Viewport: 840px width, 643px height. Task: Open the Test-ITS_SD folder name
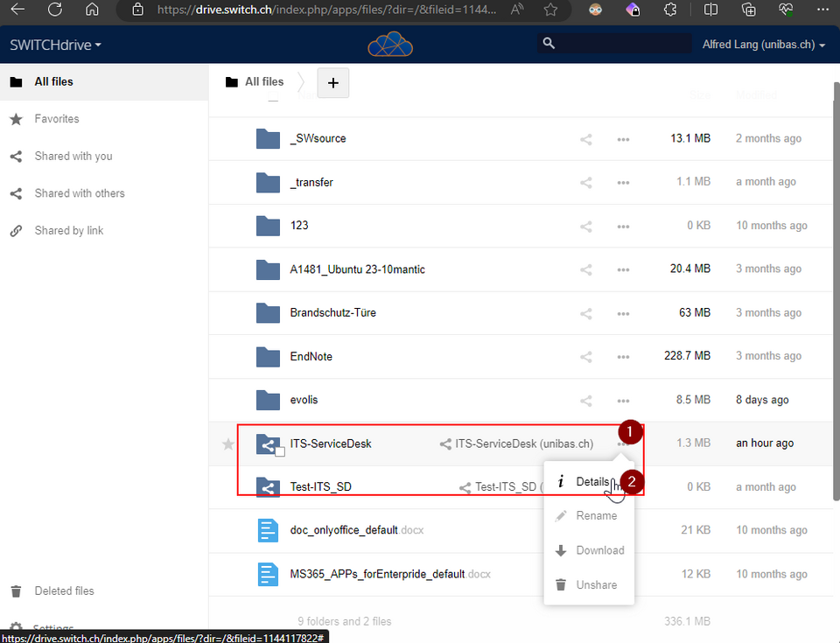(321, 487)
